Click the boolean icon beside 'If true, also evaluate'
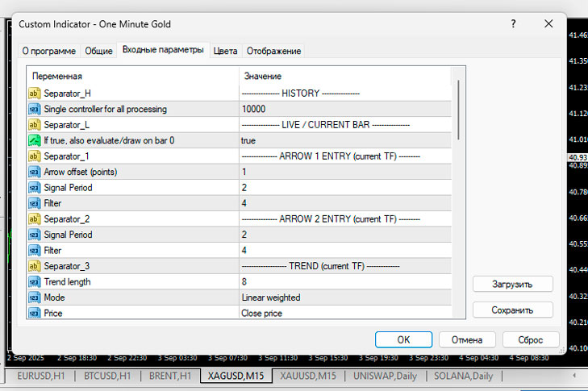 pyautogui.click(x=35, y=140)
